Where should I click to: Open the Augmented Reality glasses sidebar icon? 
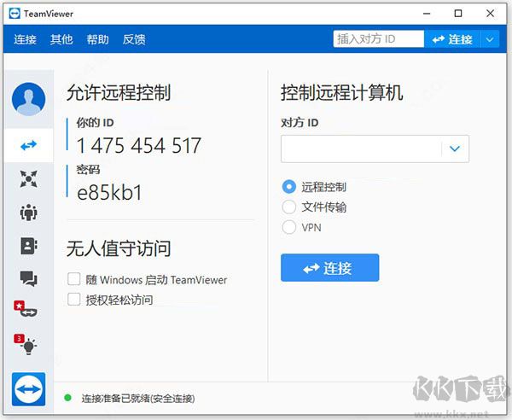(x=26, y=309)
